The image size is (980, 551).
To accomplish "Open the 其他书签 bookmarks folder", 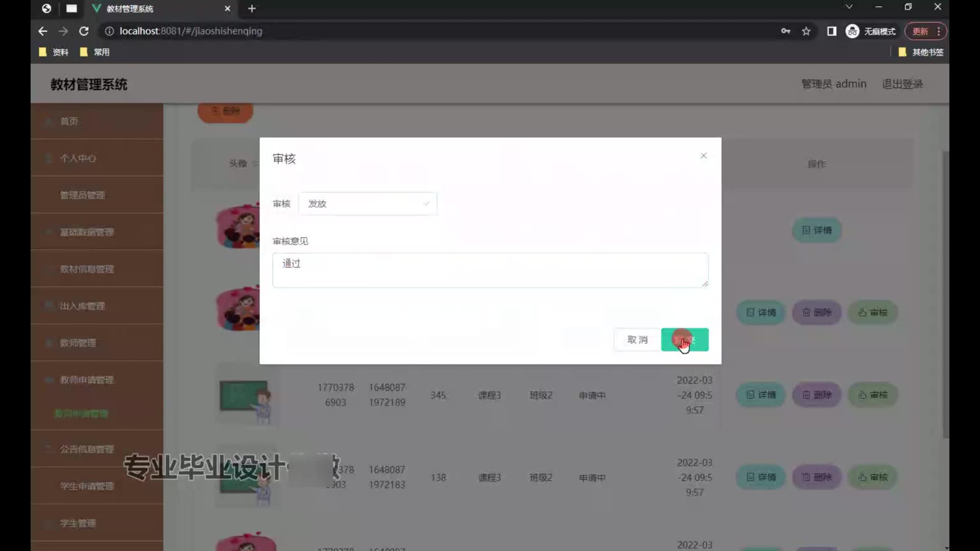I will [x=921, y=52].
